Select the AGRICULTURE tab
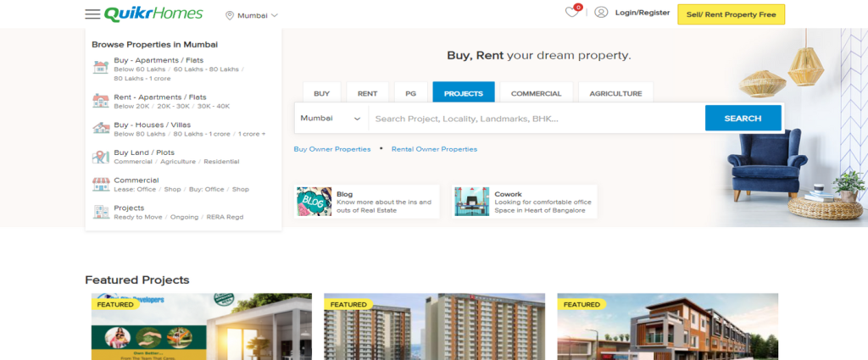 pyautogui.click(x=615, y=93)
